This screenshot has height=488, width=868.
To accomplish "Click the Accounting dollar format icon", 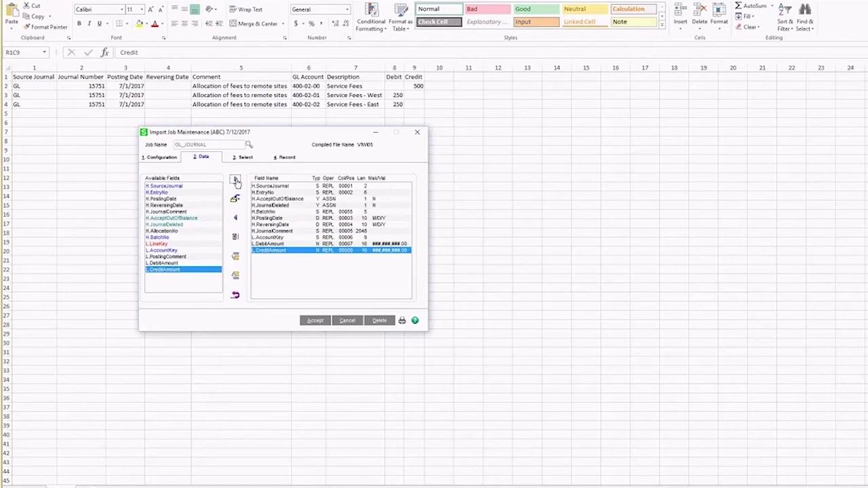I will click(296, 23).
